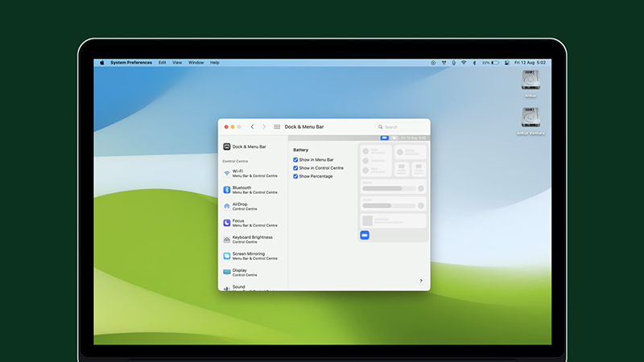Screen dimensions: 644x362
Task: Open the System Preferences menu
Action: click(131, 63)
